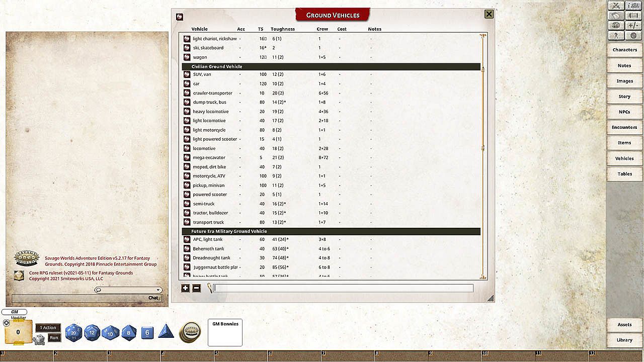The image size is (644, 362).
Task: Click scroll-down arrow of vehicle list
Action: click(x=483, y=276)
